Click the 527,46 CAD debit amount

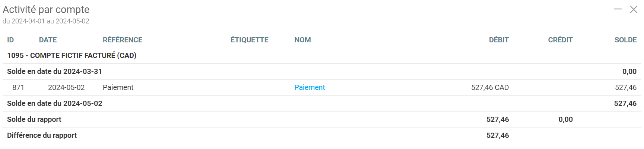(490, 87)
